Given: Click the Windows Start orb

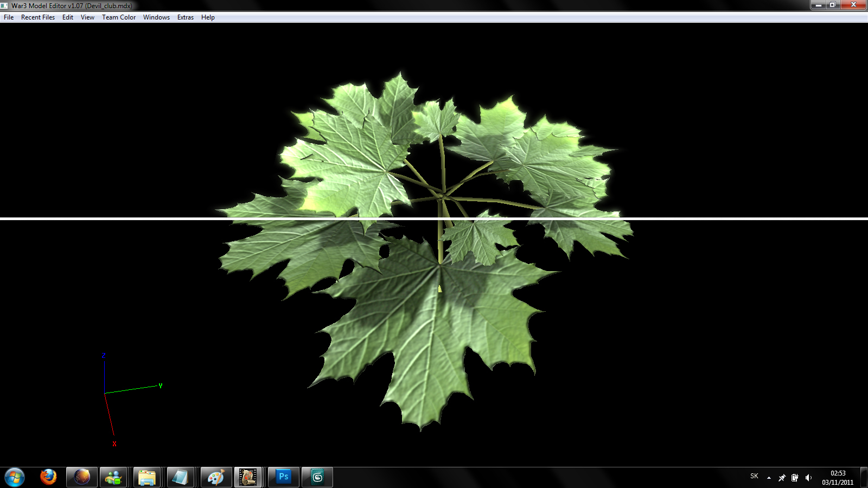Looking at the screenshot, I should [15, 477].
